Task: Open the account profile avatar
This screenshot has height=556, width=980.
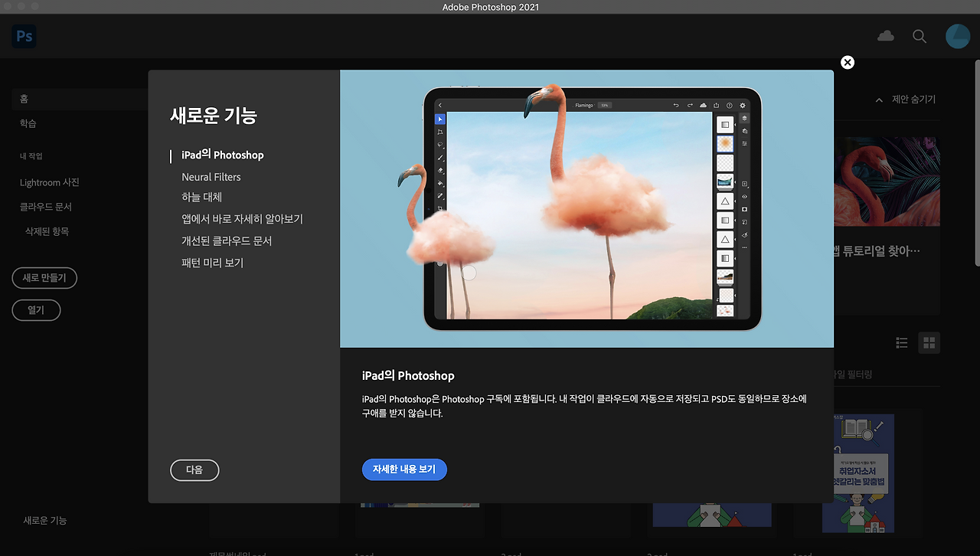Action: [958, 36]
